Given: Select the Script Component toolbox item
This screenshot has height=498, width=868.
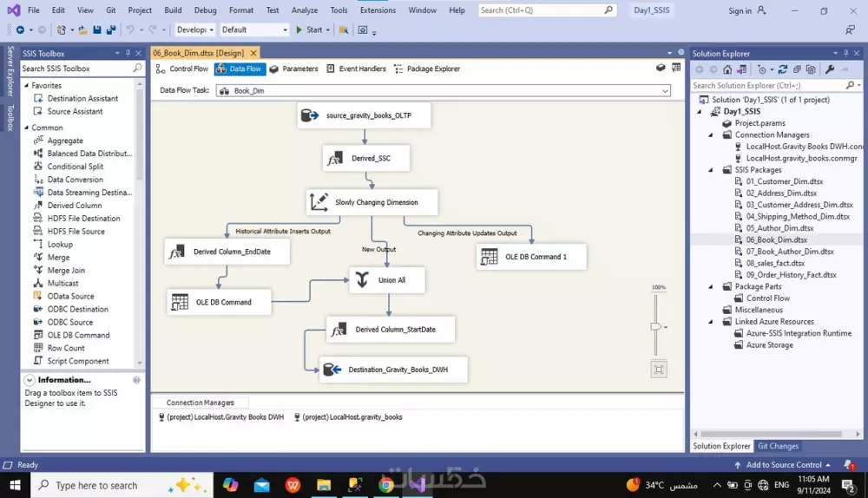Looking at the screenshot, I should click(x=77, y=361).
